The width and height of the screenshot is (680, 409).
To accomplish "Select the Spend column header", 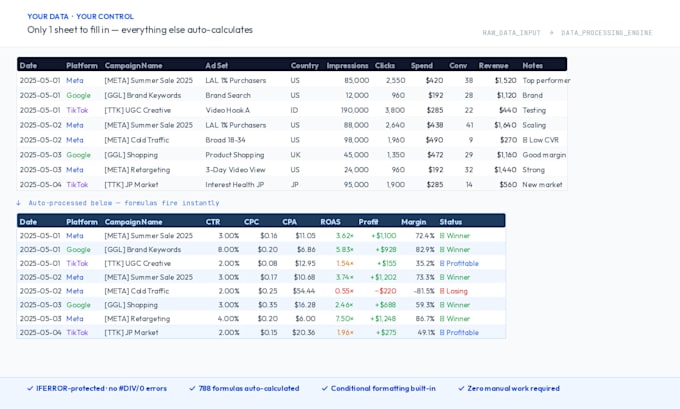I will point(422,65).
